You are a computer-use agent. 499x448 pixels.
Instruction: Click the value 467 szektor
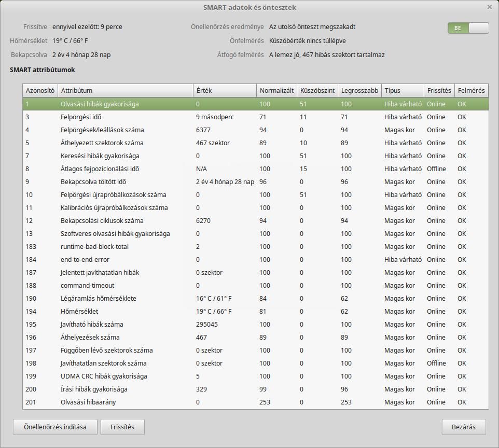pos(213,143)
